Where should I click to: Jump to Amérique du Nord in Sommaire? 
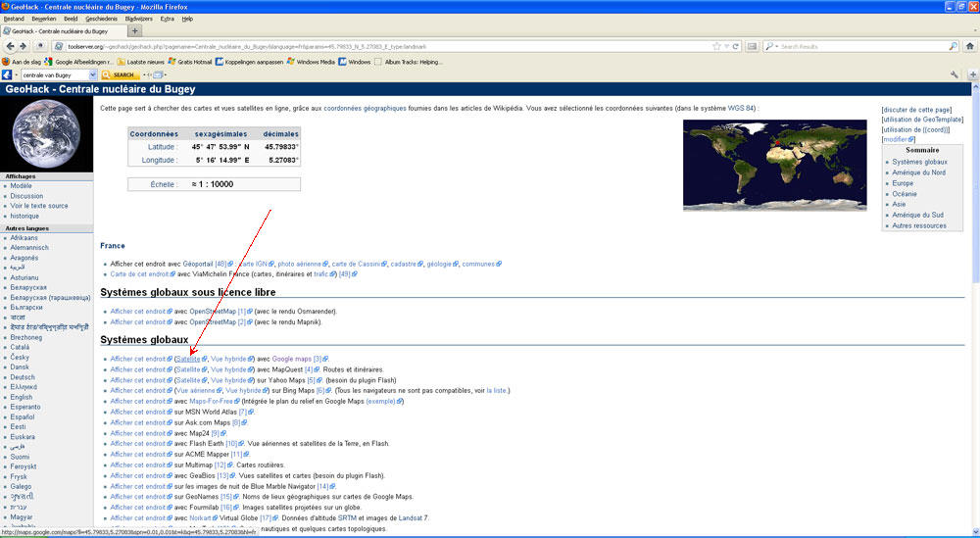(919, 172)
